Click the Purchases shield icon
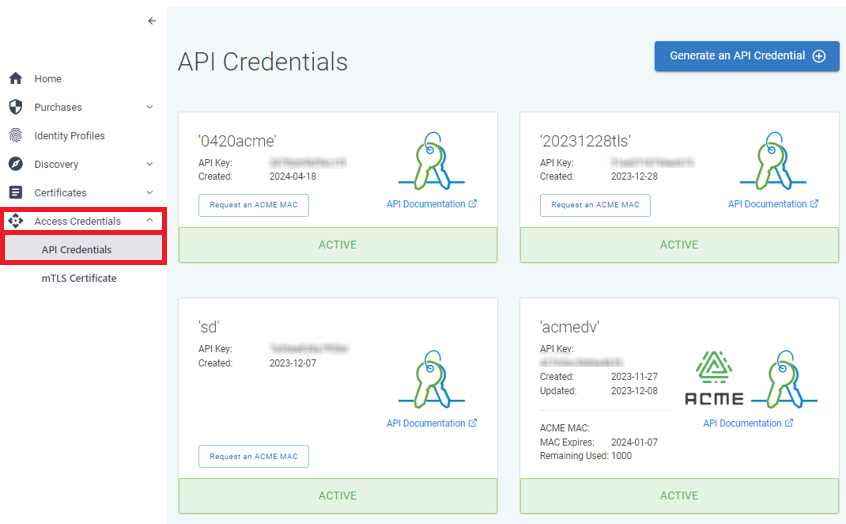This screenshot has height=524, width=846. (15, 107)
